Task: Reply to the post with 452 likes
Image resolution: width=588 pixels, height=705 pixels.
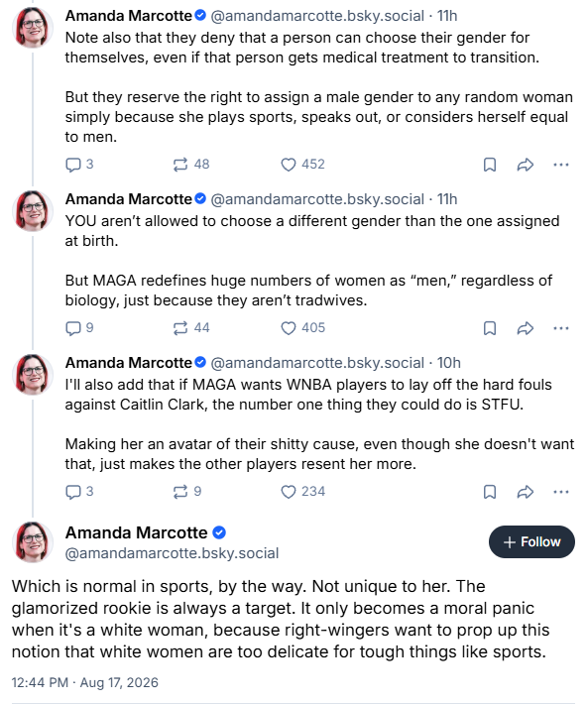Action: tap(79, 165)
